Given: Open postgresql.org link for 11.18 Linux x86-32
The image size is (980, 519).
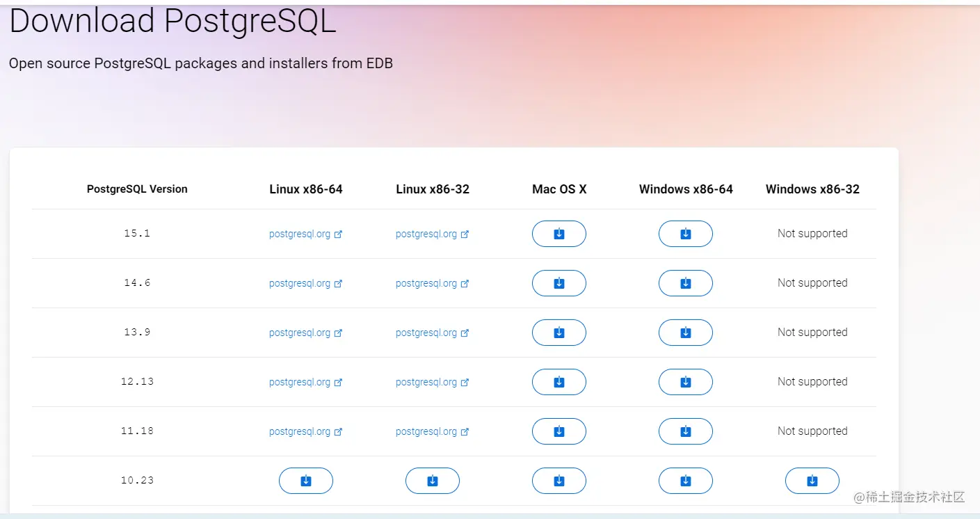Looking at the screenshot, I should pos(432,432).
